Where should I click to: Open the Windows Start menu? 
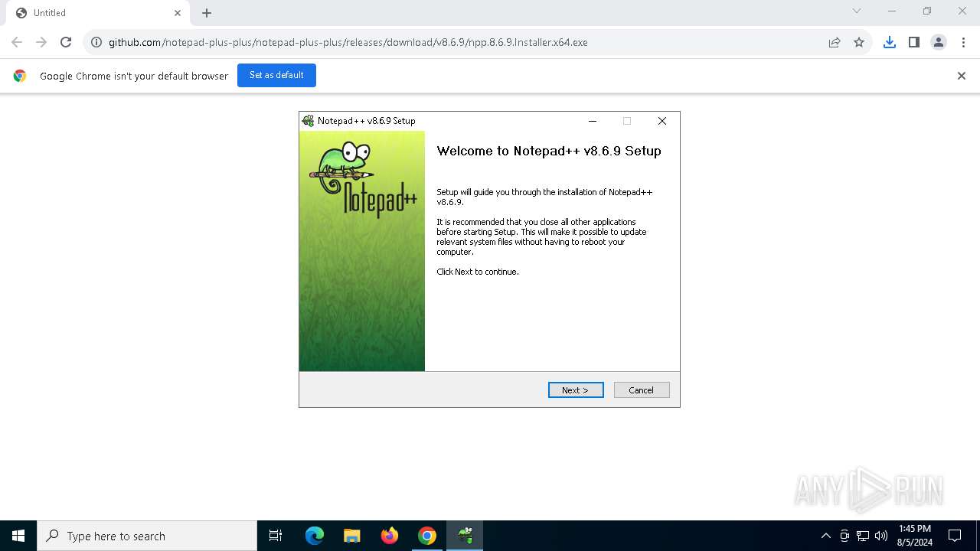tap(18, 536)
